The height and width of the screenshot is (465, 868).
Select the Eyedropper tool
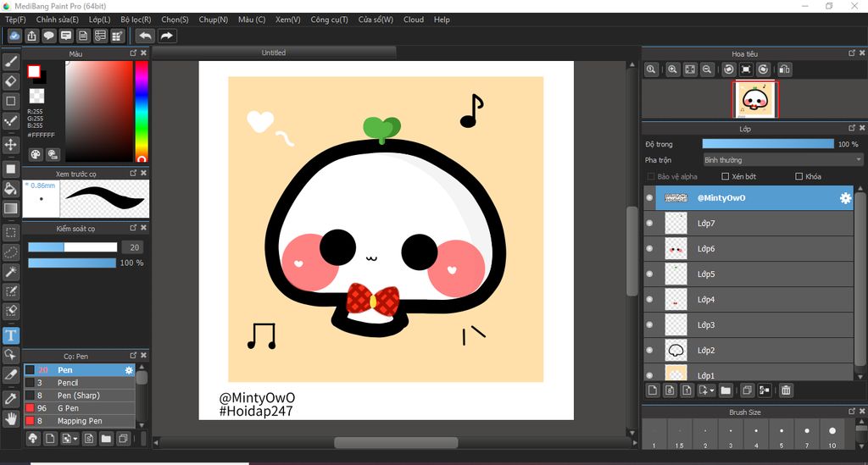tap(11, 399)
